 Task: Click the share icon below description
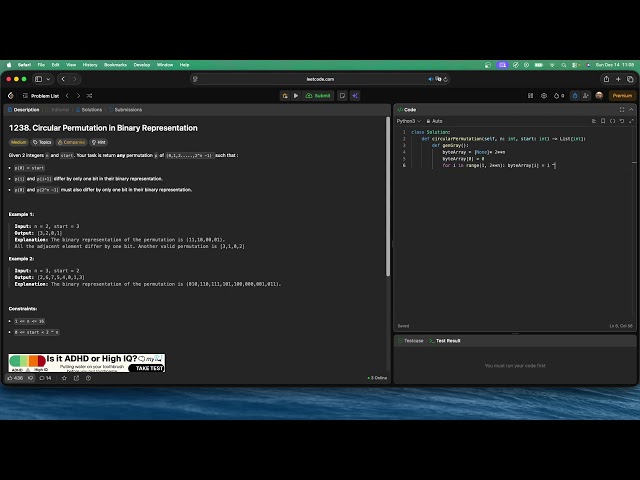click(76, 378)
